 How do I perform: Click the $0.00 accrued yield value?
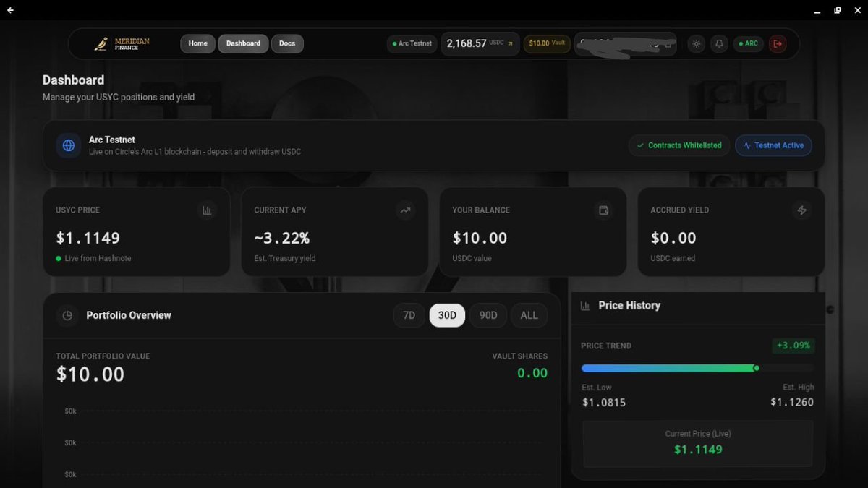673,238
